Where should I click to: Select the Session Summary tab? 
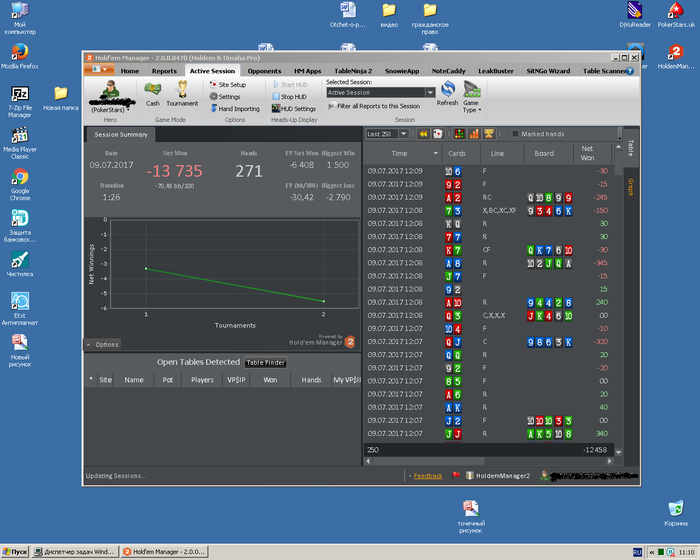click(x=121, y=134)
